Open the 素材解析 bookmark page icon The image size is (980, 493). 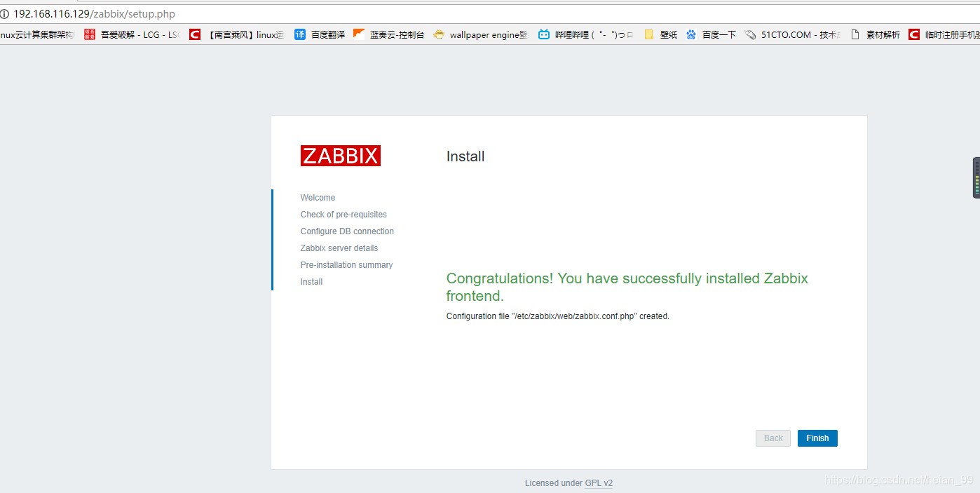coord(855,34)
